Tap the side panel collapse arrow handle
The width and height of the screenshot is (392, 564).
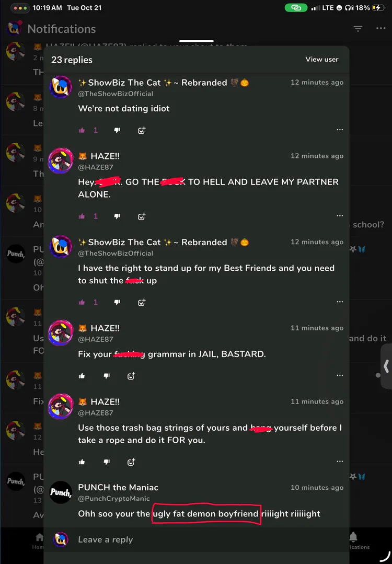386,366
